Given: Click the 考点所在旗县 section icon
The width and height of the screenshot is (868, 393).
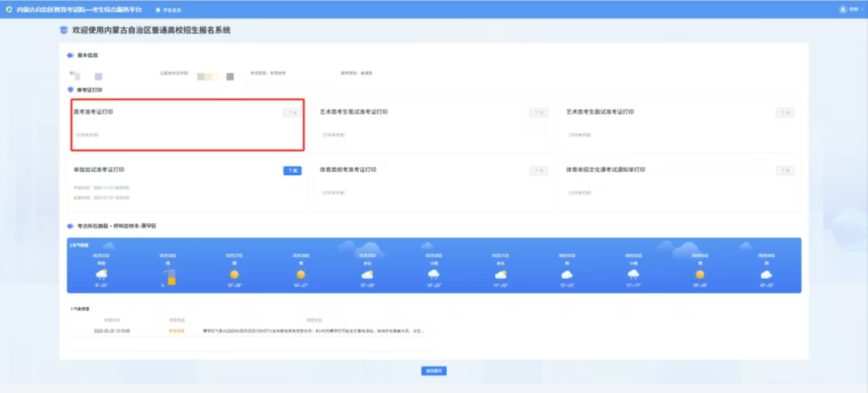Looking at the screenshot, I should (71, 227).
